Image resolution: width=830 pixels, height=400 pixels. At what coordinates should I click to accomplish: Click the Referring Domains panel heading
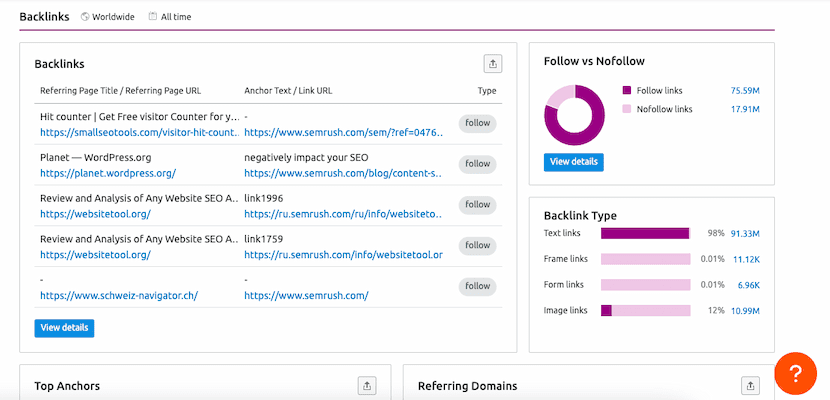(467, 386)
